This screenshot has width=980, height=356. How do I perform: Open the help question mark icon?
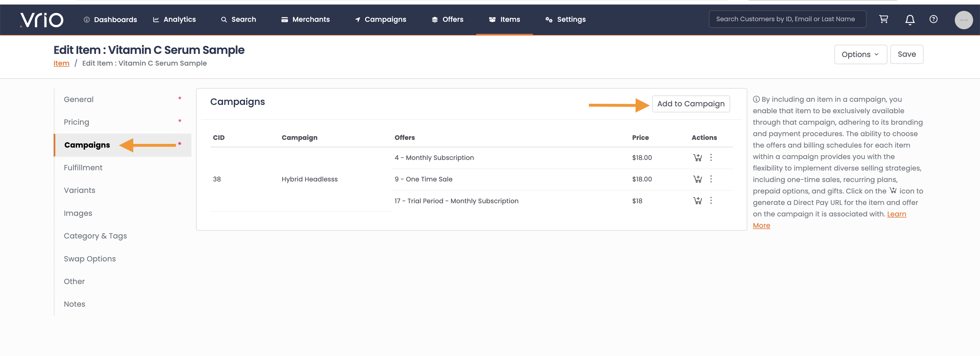[x=933, y=19]
